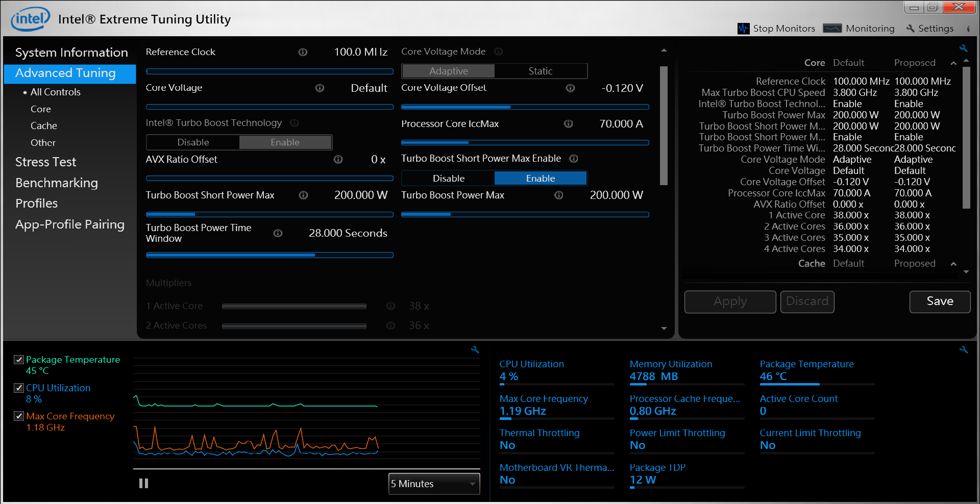Enable Turbo Boost Short Power Max

coord(541,178)
